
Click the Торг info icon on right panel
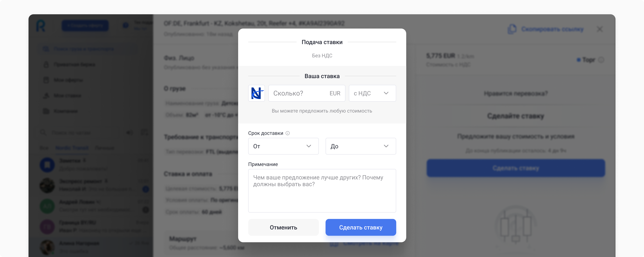[x=601, y=60]
